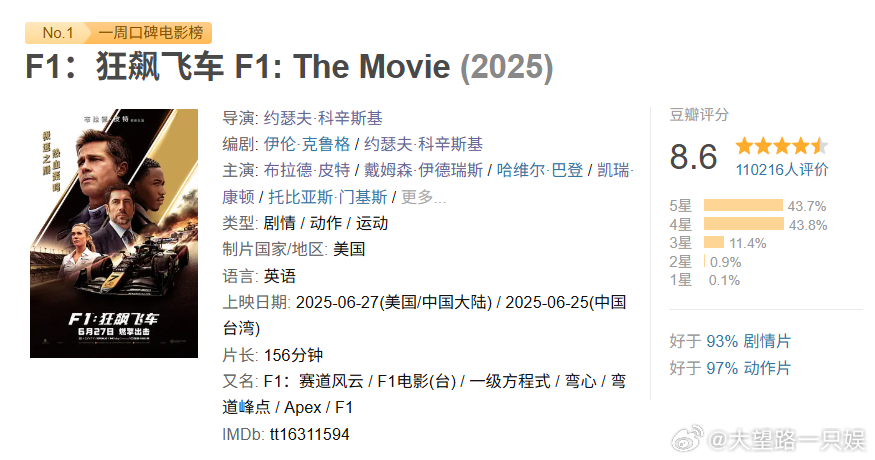Viewport: 875px width, 460px height.
Task: Open 93% 剧情片 comparison link
Action: 748,341
